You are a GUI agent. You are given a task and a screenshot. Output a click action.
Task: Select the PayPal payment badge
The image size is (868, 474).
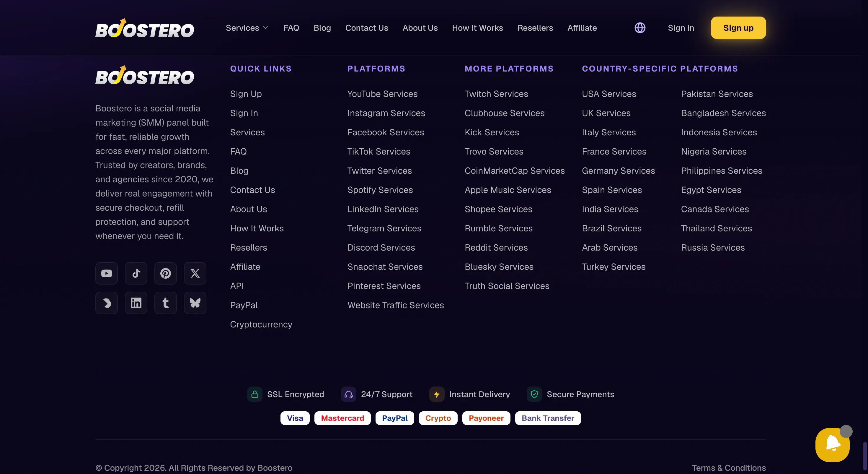[x=394, y=418]
